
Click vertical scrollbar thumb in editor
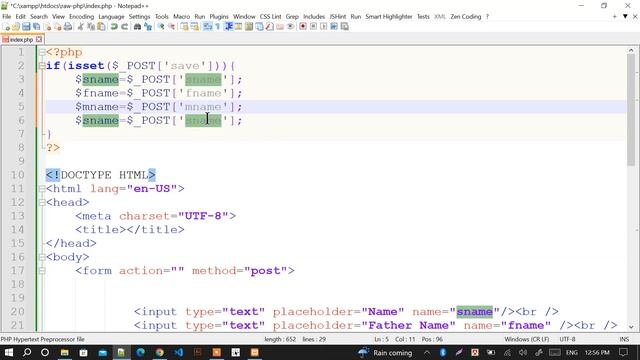pyautogui.click(x=631, y=110)
